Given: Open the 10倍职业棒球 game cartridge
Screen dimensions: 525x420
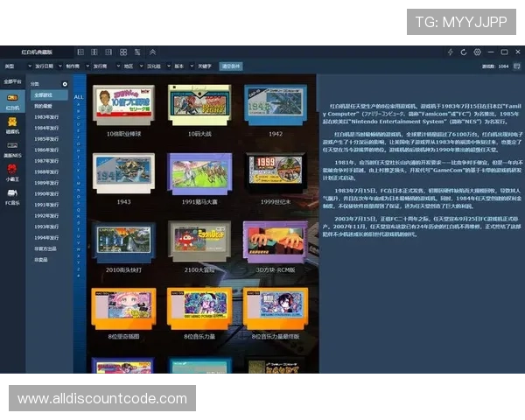Looking at the screenshot, I should coord(124,105).
